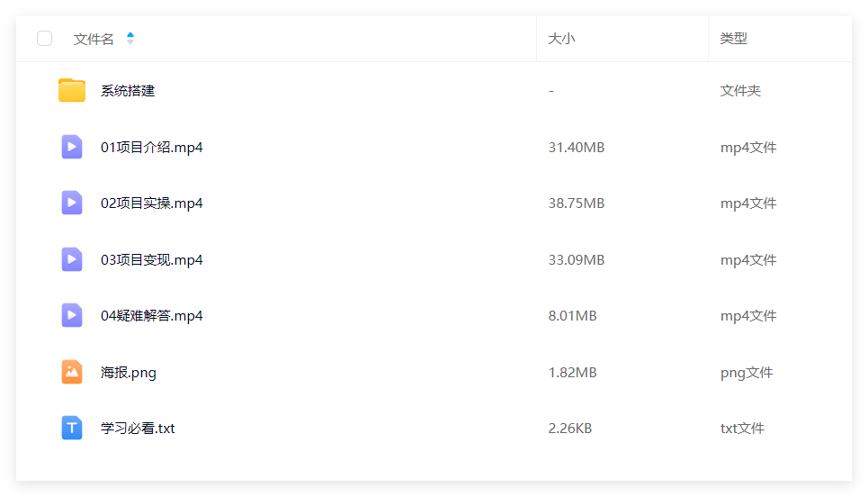Screen dimensions: 868x497
Task: Open 海报.png by its name
Action: 129,373
